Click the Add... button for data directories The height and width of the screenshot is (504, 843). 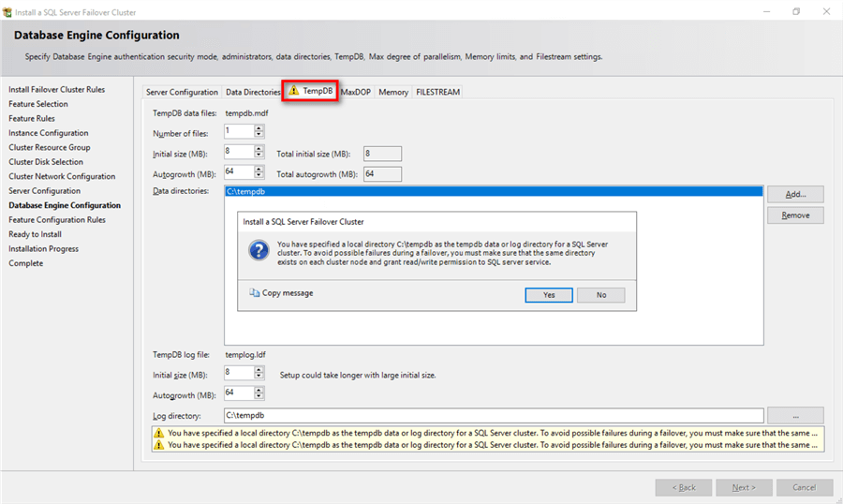click(x=795, y=194)
